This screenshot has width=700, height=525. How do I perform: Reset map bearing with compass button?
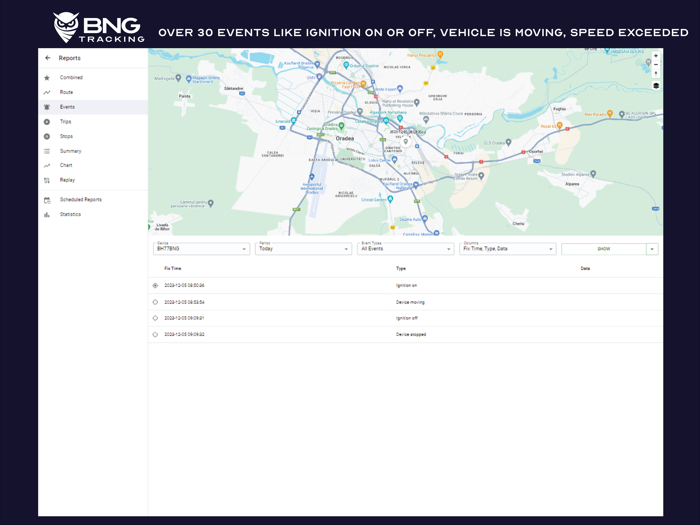(656, 73)
